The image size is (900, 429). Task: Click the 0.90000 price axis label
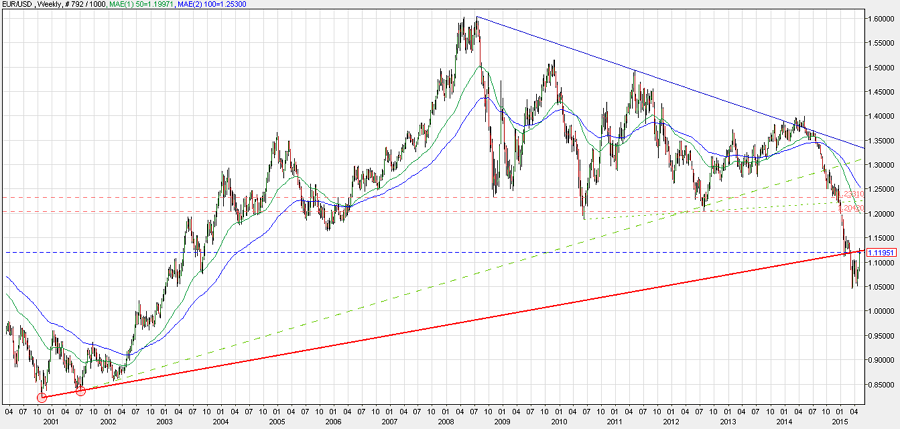[880, 361]
